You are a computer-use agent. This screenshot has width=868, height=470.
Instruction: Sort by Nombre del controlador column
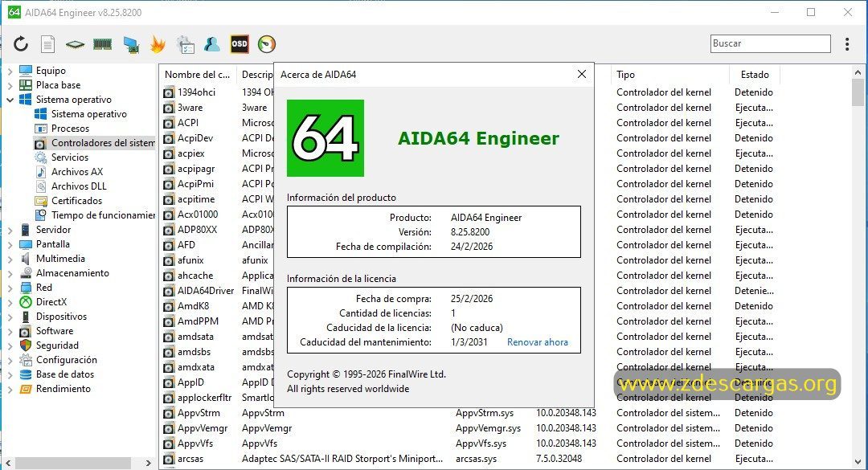197,74
